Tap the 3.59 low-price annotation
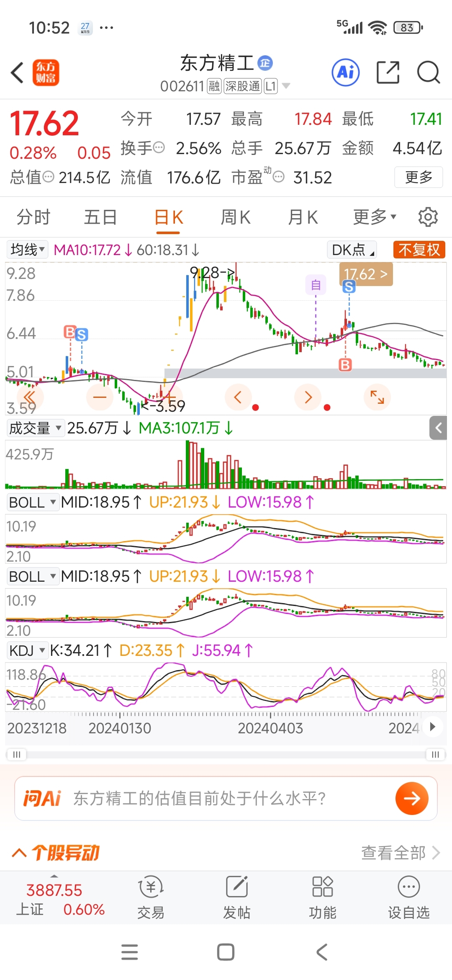Screen dimensions: 452x980 point(164,406)
